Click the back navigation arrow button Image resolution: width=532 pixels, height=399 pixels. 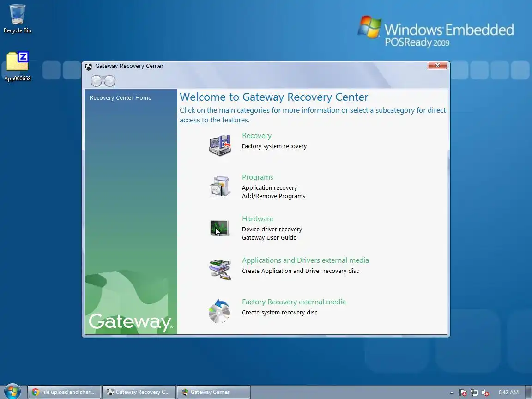(x=96, y=81)
